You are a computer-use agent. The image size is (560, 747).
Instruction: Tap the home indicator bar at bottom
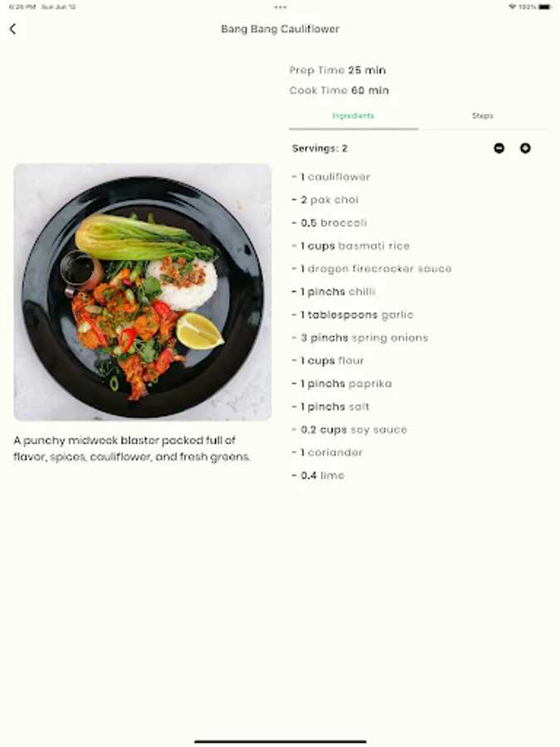[280, 741]
